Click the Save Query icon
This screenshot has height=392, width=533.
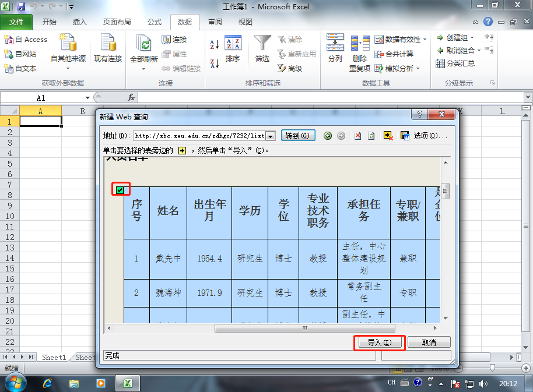[405, 136]
